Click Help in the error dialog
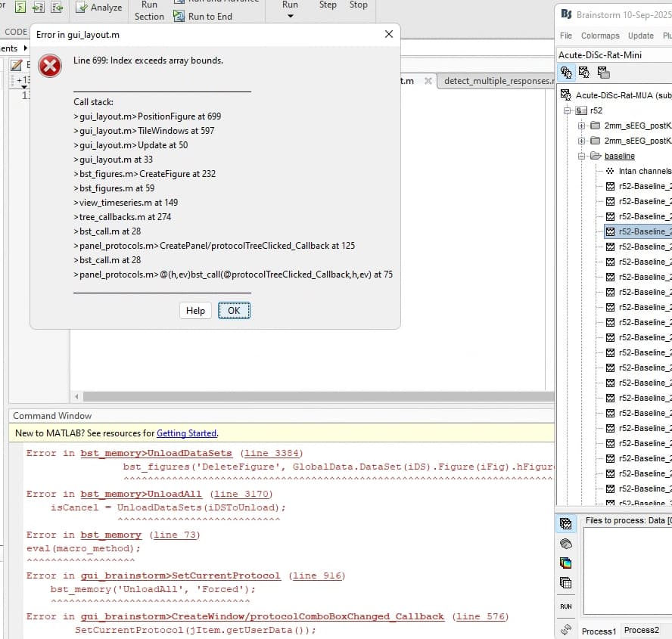The width and height of the screenshot is (672, 639). 195,311
